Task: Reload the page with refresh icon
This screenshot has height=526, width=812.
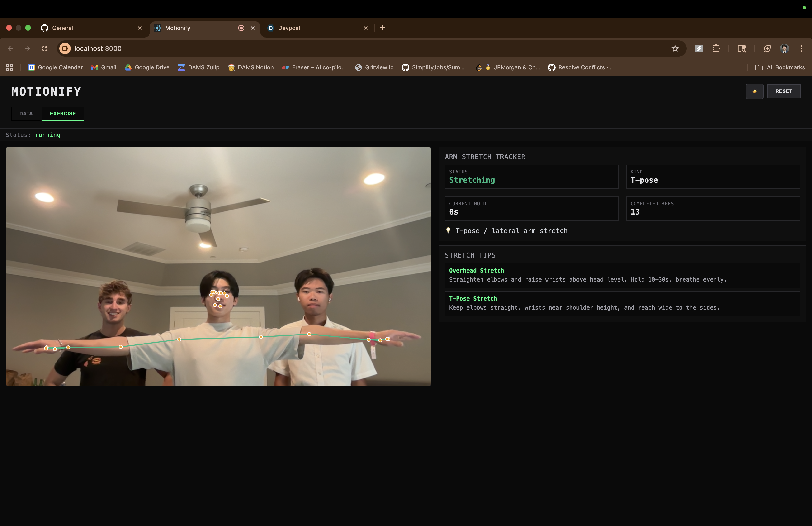Action: [45, 48]
